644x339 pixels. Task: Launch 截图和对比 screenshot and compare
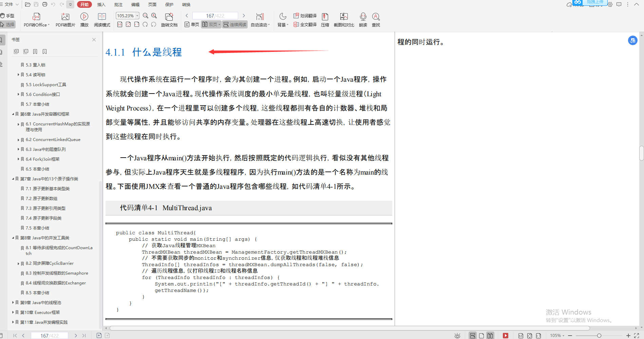point(344,19)
